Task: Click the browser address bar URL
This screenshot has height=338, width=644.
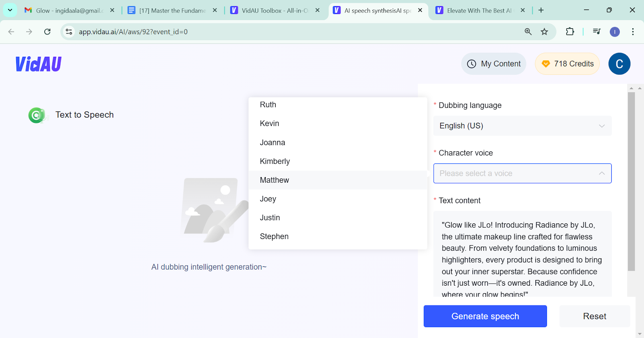Action: click(x=133, y=32)
